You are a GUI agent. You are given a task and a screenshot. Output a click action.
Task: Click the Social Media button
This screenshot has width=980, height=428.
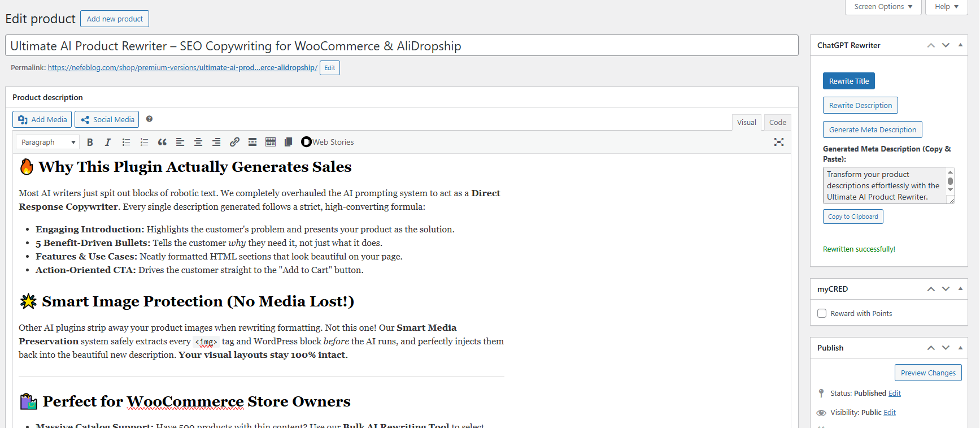(107, 119)
